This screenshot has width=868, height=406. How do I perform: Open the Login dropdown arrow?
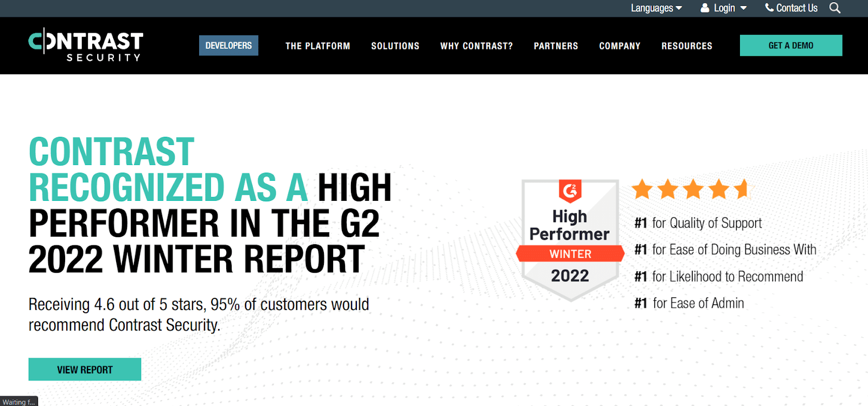[744, 8]
